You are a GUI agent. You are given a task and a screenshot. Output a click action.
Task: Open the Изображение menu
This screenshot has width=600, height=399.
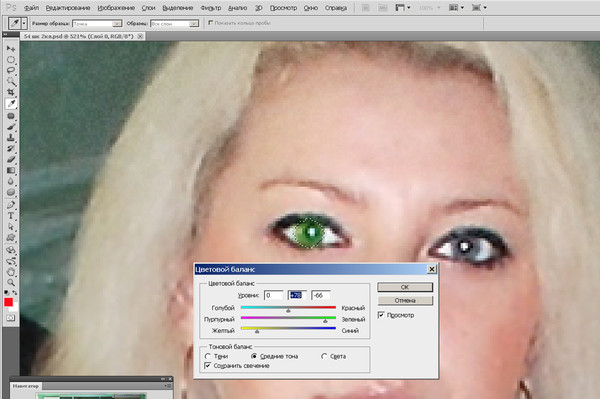pyautogui.click(x=116, y=8)
